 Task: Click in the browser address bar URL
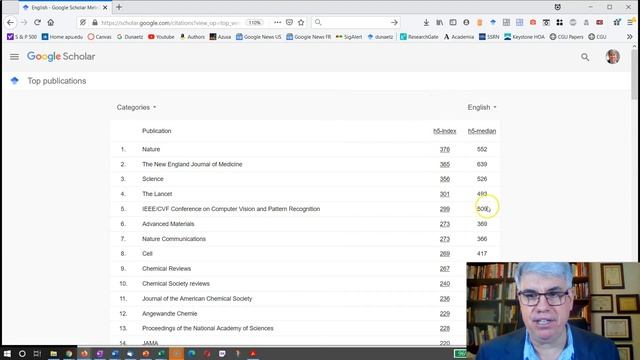(169, 22)
